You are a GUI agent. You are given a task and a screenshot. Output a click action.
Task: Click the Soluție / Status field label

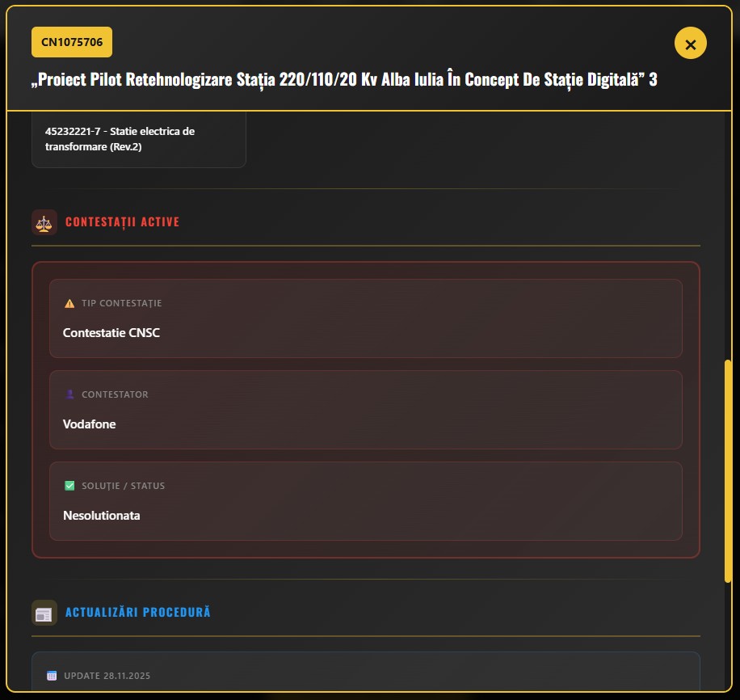[x=123, y=486]
